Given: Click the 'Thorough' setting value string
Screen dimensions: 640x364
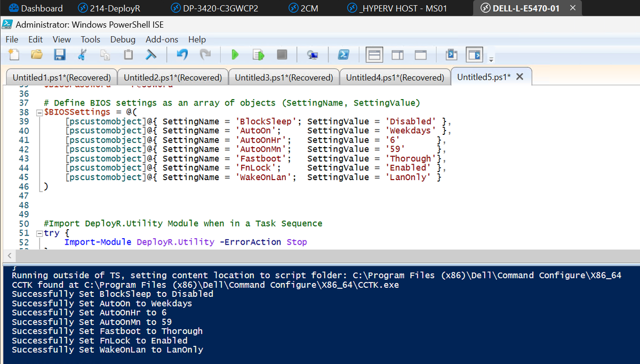Looking at the screenshot, I should click(x=411, y=158).
